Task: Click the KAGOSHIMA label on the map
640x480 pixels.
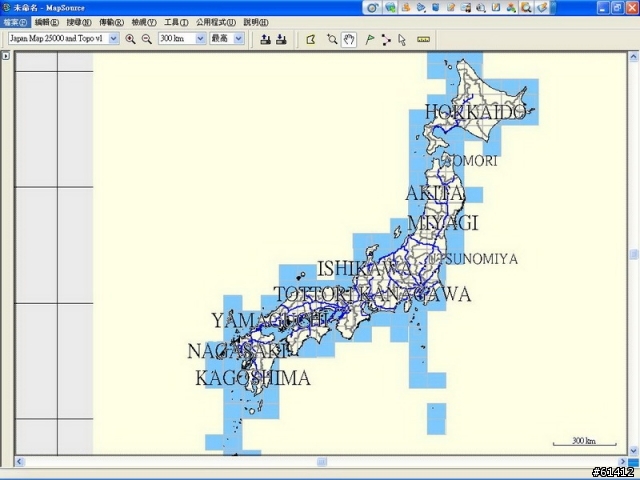Action: pyautogui.click(x=253, y=378)
